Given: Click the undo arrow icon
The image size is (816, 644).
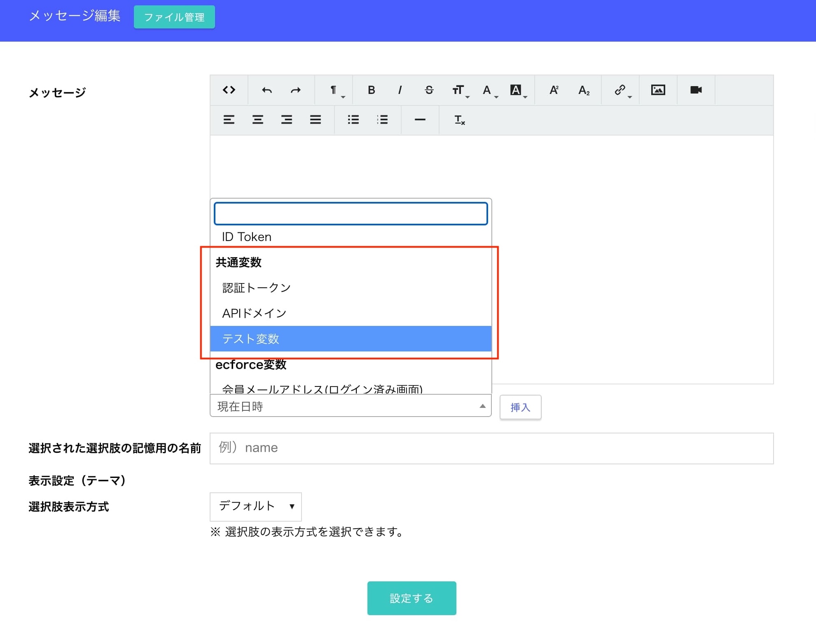Looking at the screenshot, I should [267, 90].
